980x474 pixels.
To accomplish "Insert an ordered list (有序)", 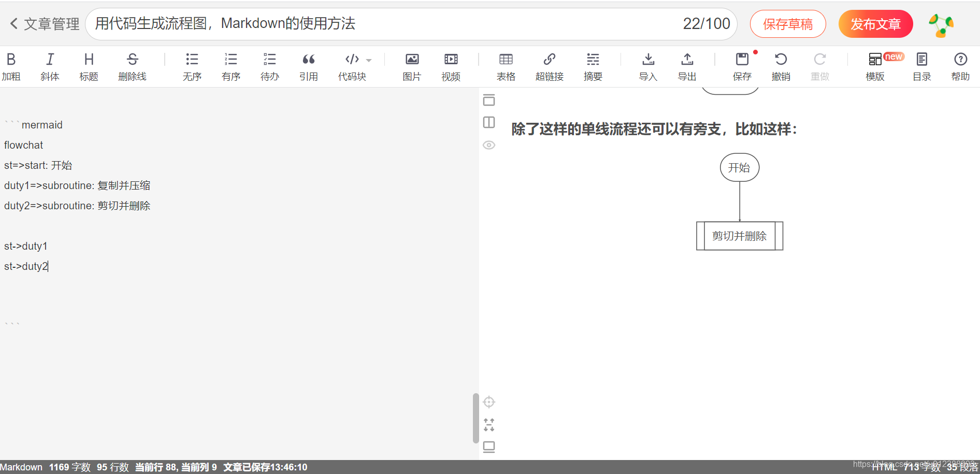I will (x=231, y=67).
